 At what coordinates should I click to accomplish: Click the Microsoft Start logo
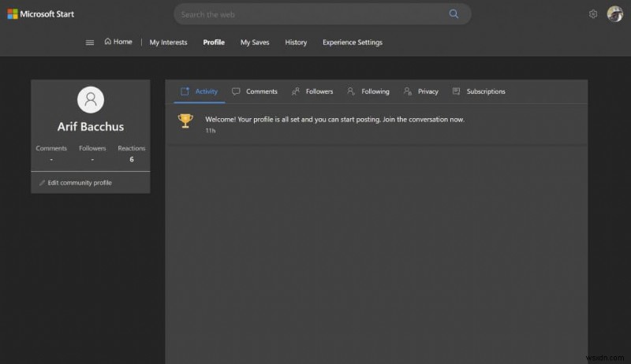coord(41,14)
